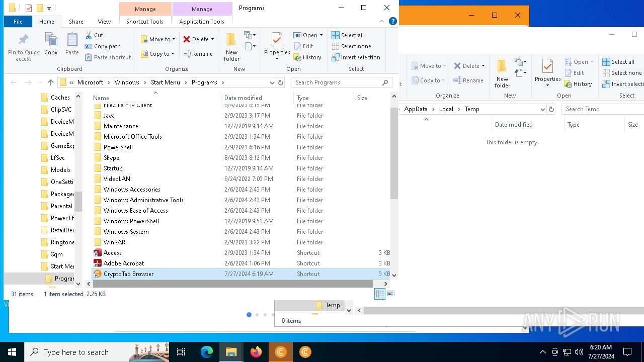Open the Application Tools tab

pos(202,22)
